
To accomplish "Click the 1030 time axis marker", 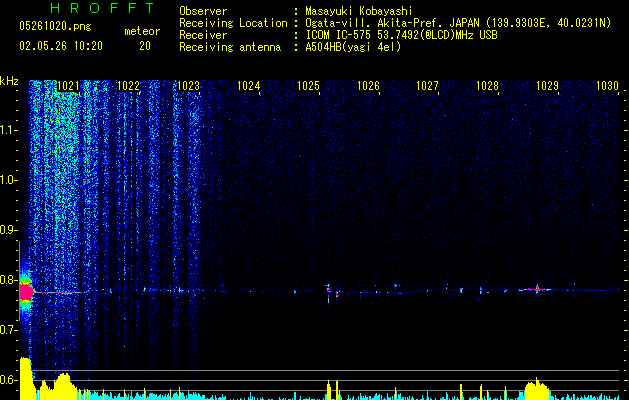I will 607,86.
